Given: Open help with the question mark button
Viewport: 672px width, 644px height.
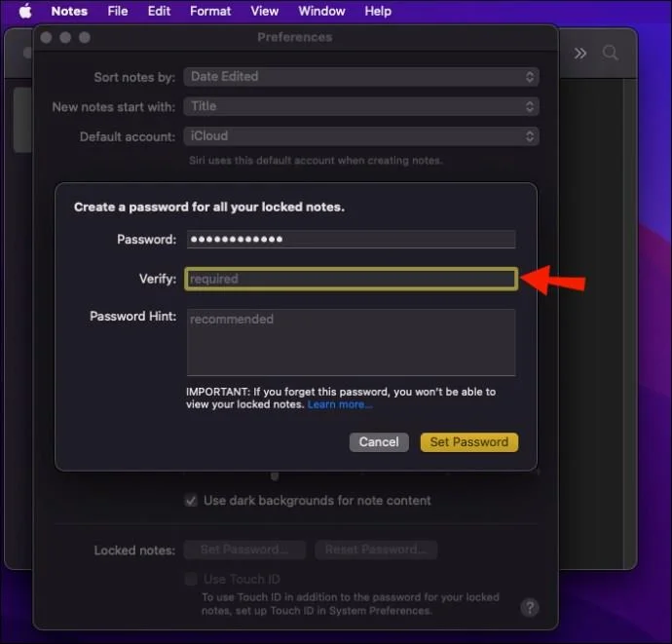Looking at the screenshot, I should click(530, 607).
